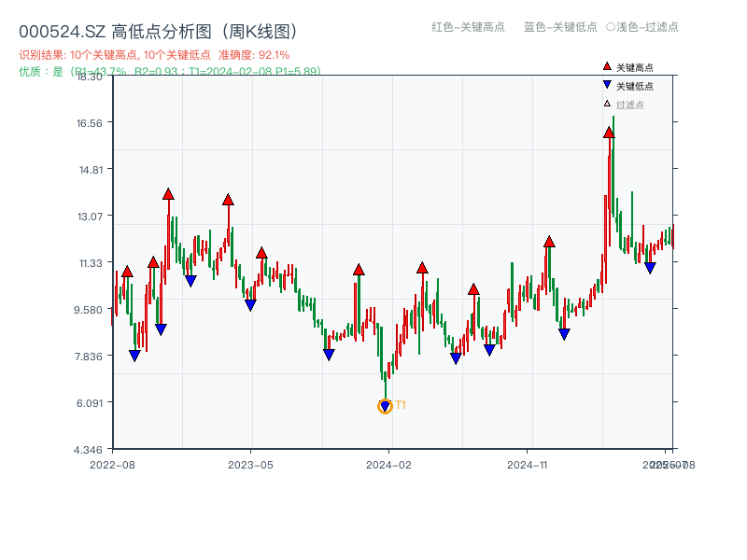The width and height of the screenshot is (747, 560).
Task: Click the 000524.SZ 高低点分析图 chart title
Action: point(159,32)
